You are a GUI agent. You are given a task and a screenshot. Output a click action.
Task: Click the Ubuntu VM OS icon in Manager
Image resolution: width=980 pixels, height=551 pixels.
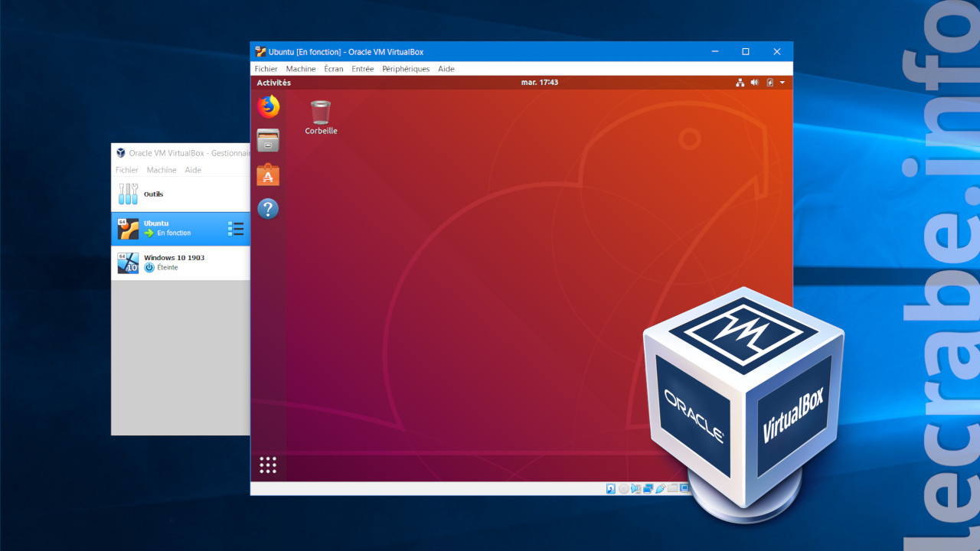click(128, 229)
